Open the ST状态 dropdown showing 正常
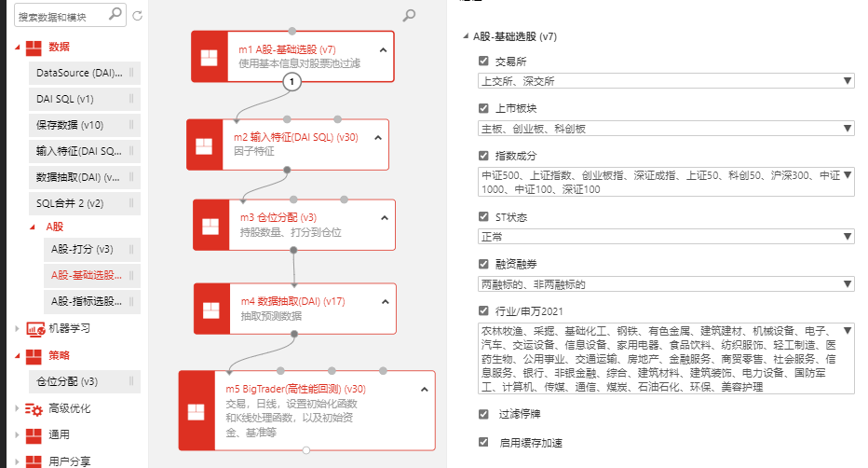The image size is (868, 468). (666, 237)
